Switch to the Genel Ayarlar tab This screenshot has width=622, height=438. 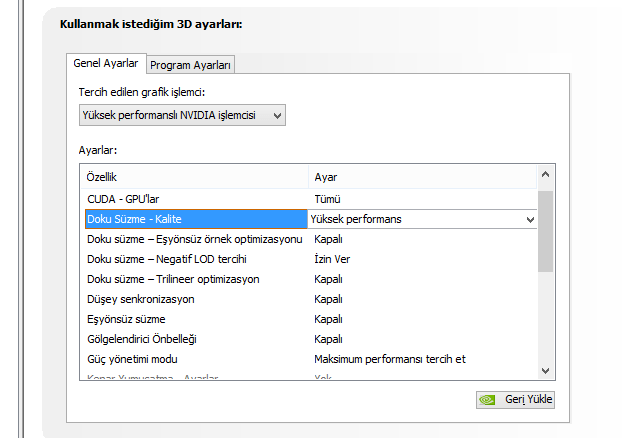coord(106,63)
